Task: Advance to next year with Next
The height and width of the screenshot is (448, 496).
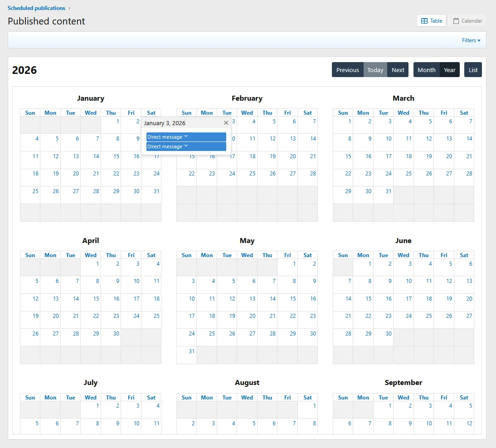Action: tap(398, 70)
